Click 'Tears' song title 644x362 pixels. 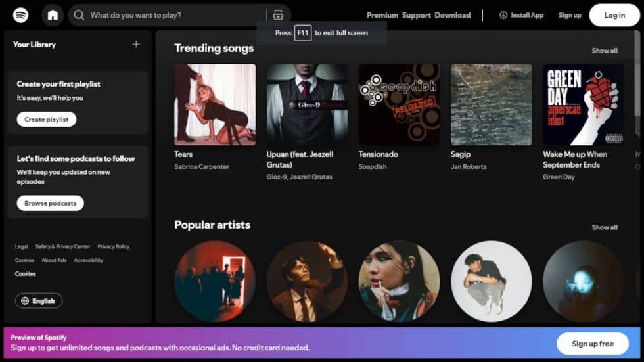pos(183,154)
